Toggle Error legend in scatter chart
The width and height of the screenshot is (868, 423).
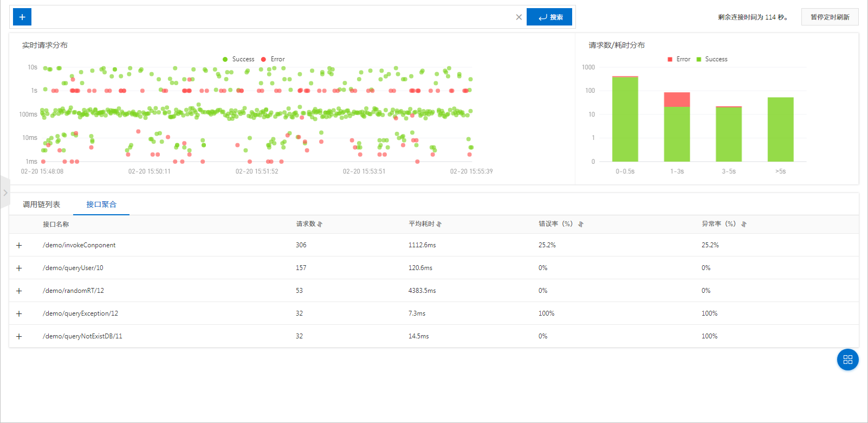tap(273, 59)
